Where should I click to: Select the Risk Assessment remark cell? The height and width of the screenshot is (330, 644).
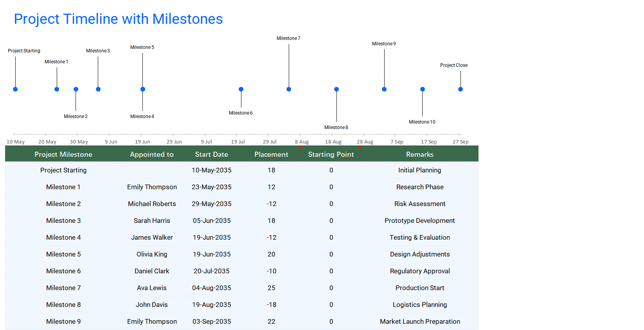point(420,204)
